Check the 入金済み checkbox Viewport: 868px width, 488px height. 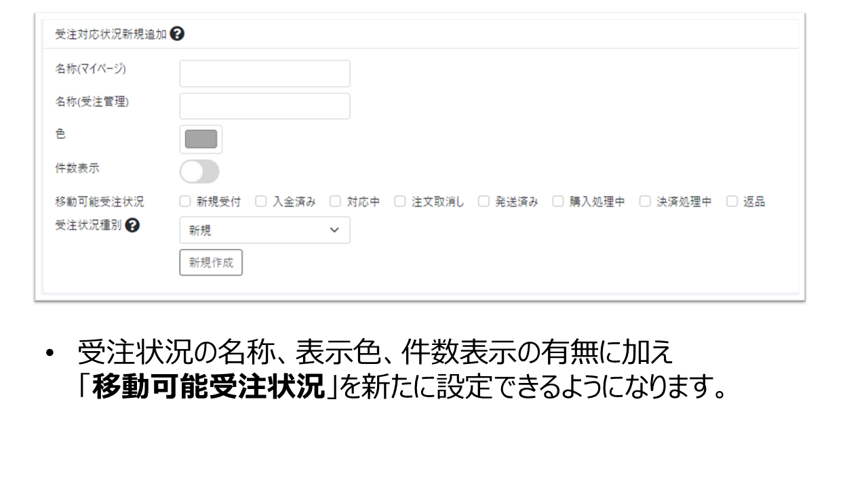pos(260,201)
